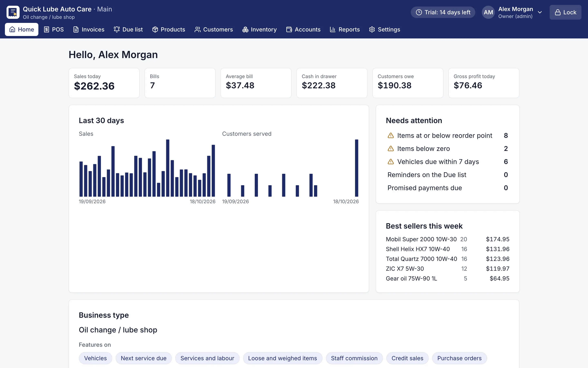
Task: Switch to the Inventory tab label
Action: click(264, 29)
